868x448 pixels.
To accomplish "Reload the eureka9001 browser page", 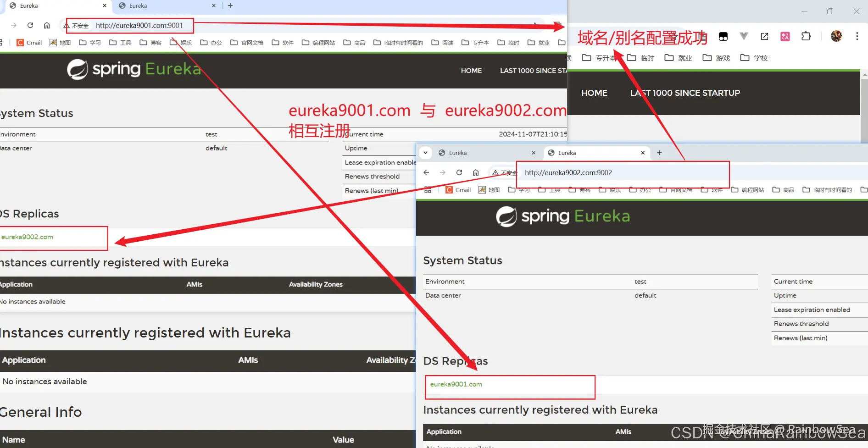I will tap(30, 25).
